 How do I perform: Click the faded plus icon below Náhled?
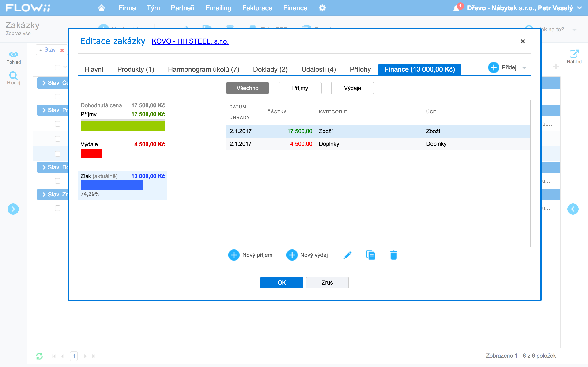pyautogui.click(x=556, y=67)
